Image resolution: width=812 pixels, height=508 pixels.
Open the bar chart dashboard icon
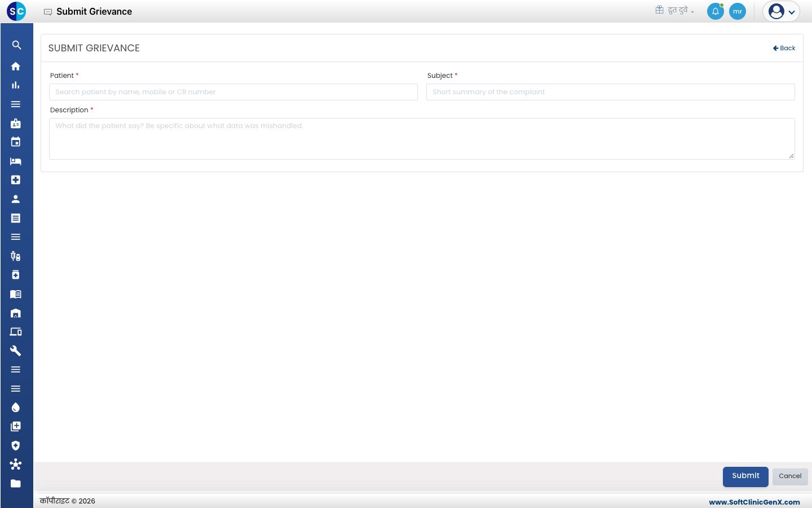pyautogui.click(x=16, y=85)
